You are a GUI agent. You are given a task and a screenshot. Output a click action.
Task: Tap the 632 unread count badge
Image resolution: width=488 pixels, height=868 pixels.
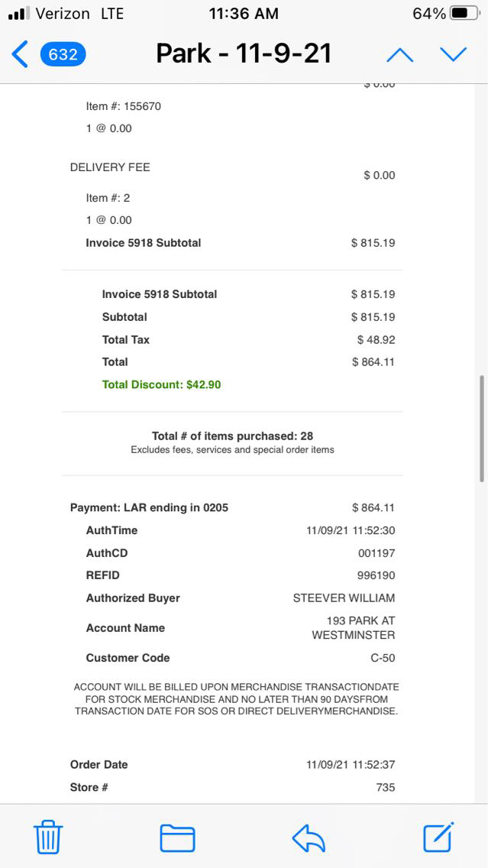click(x=63, y=54)
